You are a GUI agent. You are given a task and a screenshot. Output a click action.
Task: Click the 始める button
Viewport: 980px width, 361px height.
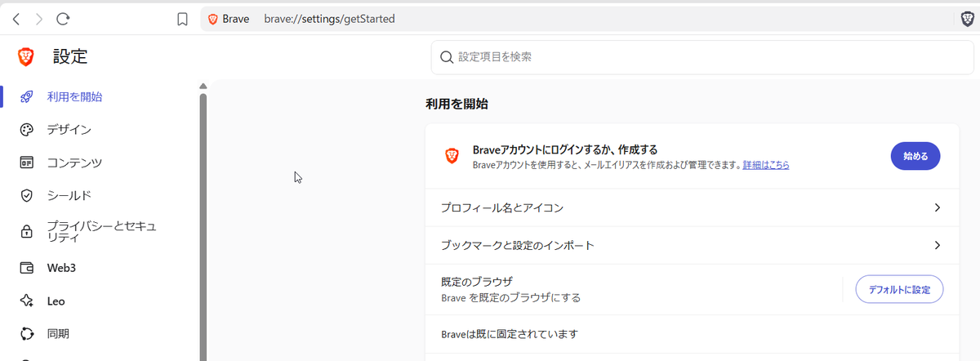(x=915, y=156)
